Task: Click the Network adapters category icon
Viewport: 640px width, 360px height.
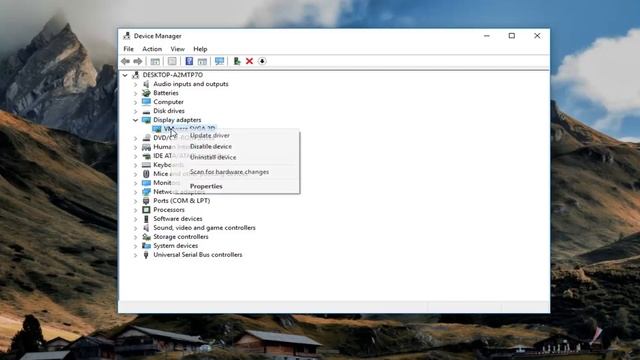Action: tap(146, 192)
